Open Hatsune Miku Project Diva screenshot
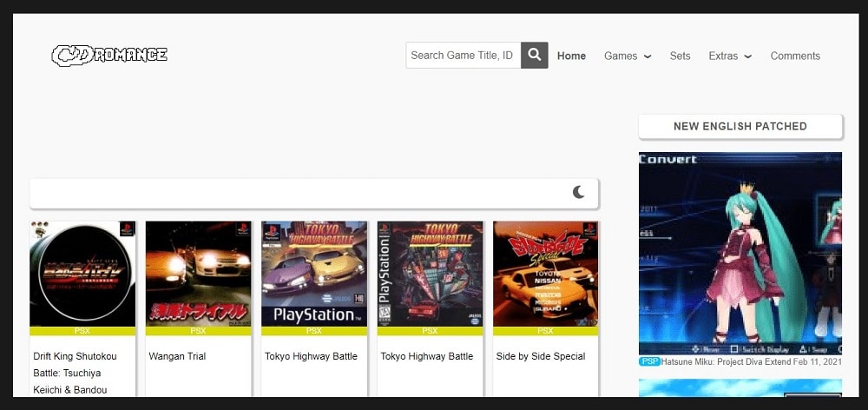 click(x=740, y=253)
